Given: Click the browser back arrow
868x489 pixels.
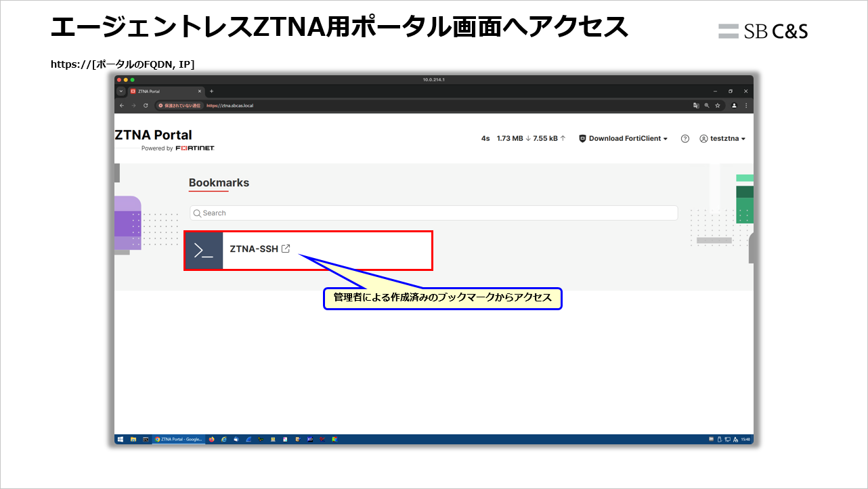Looking at the screenshot, I should tap(122, 106).
